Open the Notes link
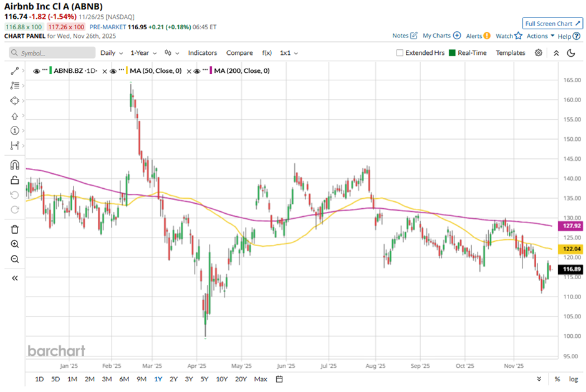The image size is (586, 392). pyautogui.click(x=405, y=36)
